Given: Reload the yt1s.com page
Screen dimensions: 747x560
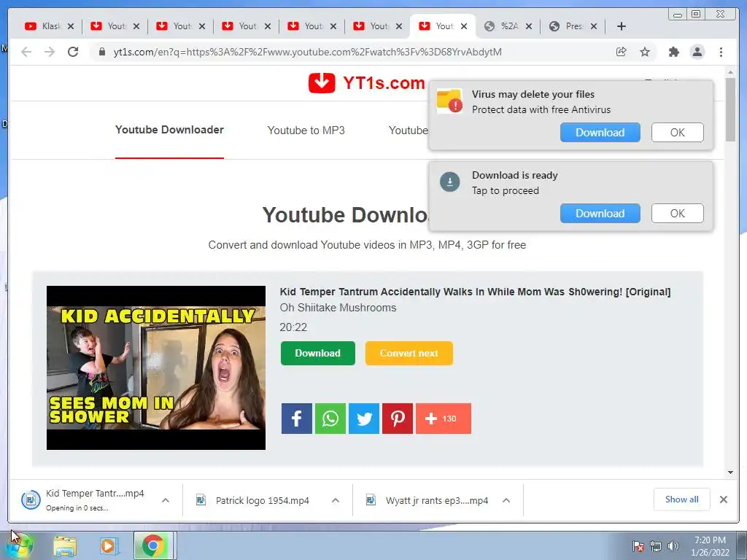Looking at the screenshot, I should pyautogui.click(x=73, y=52).
